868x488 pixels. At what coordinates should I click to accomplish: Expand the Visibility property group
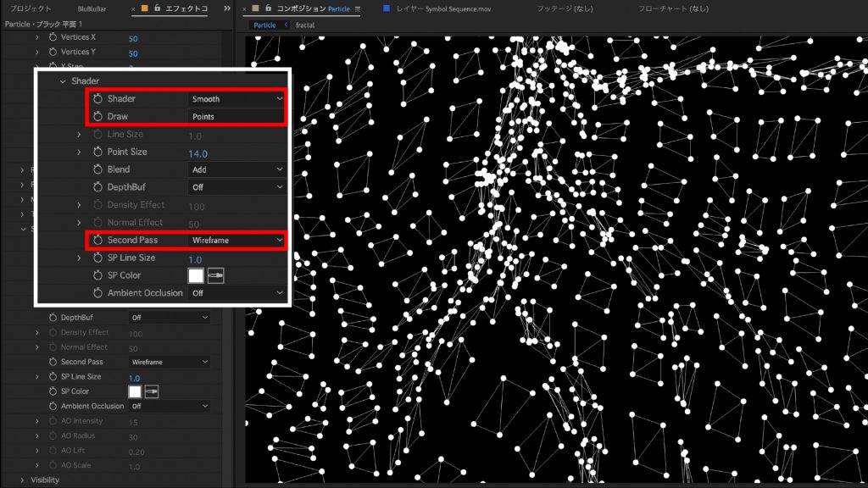point(23,480)
